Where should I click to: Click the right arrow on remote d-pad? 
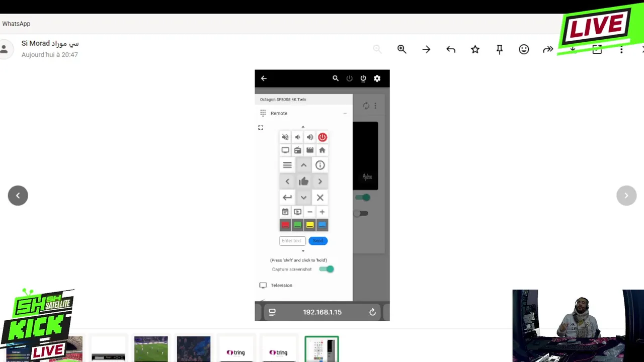pos(320,182)
